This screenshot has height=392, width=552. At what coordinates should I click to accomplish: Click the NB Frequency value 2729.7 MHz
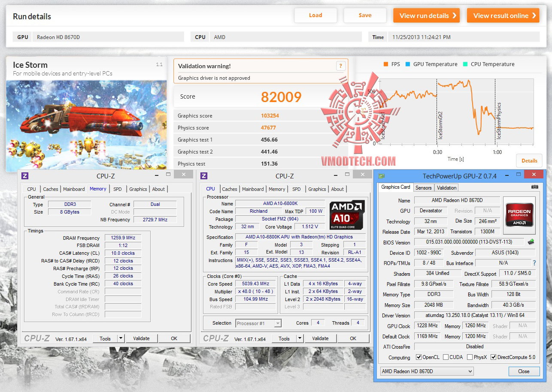coord(155,220)
